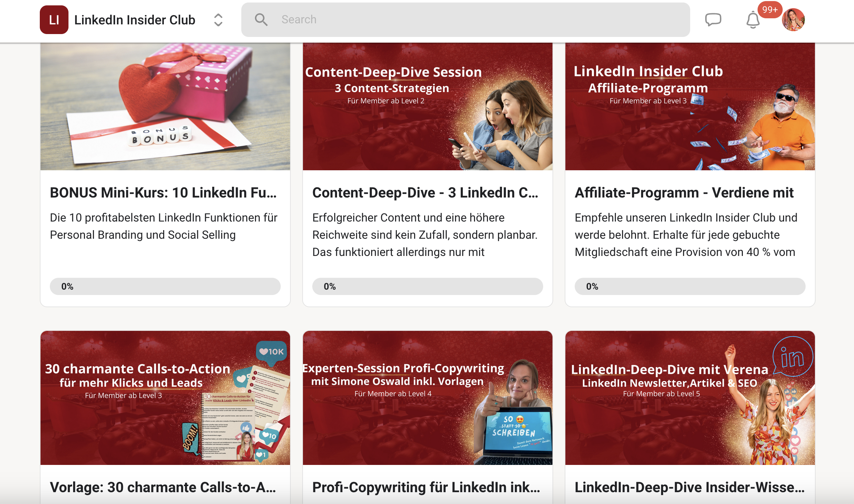854x504 pixels.
Task: Open the chat messages icon
Action: [x=713, y=20]
